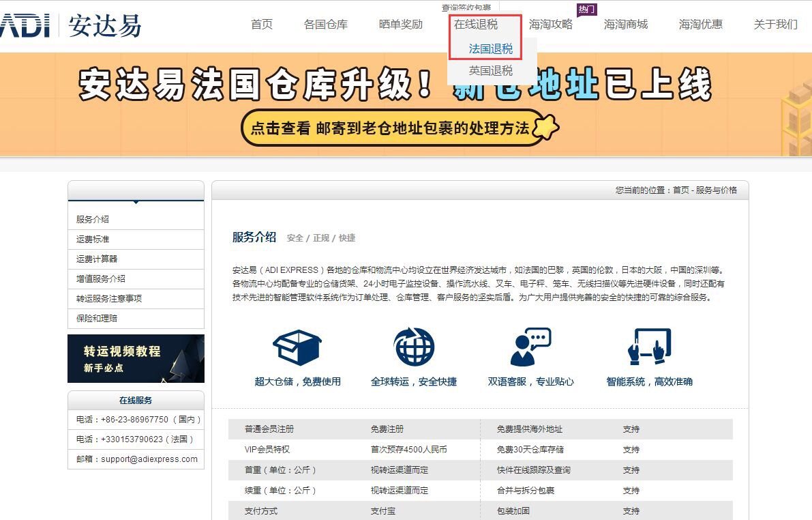Open the 关于我们 menu item
This screenshot has height=520, width=812.
tap(776, 24)
